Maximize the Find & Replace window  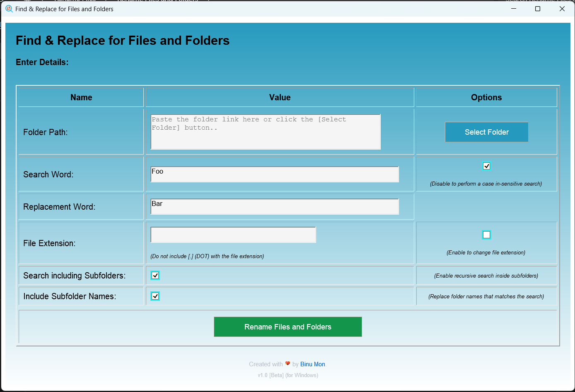click(538, 9)
